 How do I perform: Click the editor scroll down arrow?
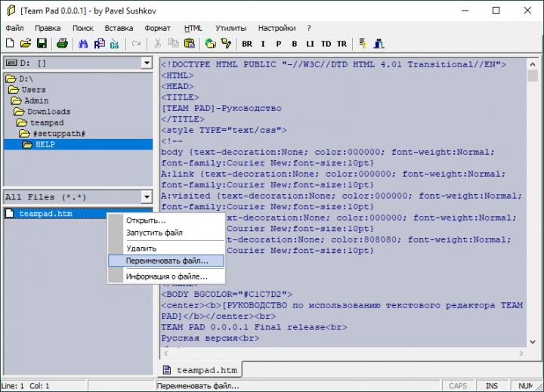click(533, 341)
